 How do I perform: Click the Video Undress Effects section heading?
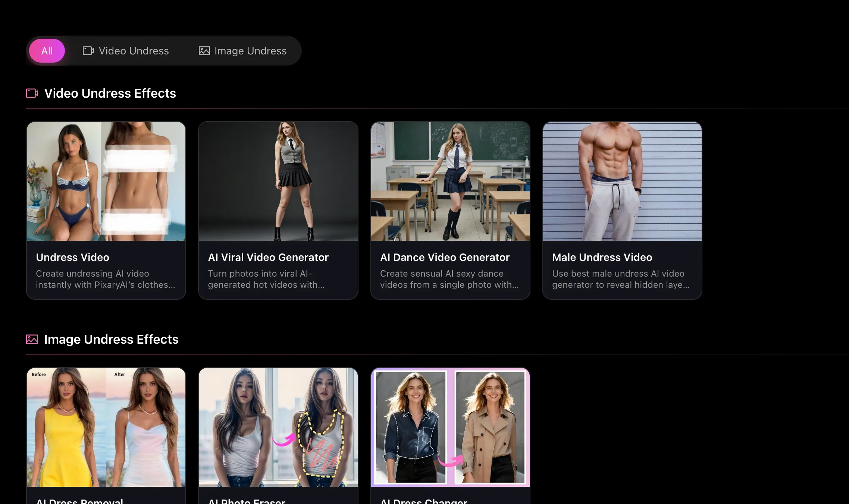pyautogui.click(x=110, y=93)
